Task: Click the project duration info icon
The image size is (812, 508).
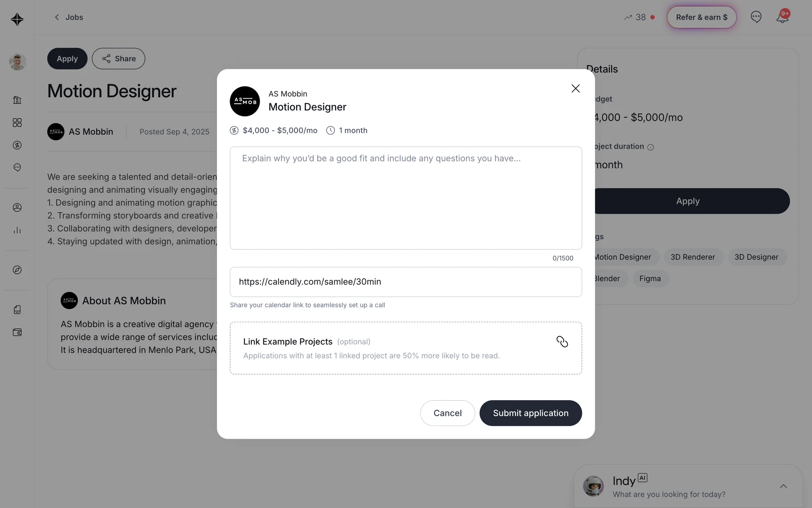Action: [x=650, y=147]
